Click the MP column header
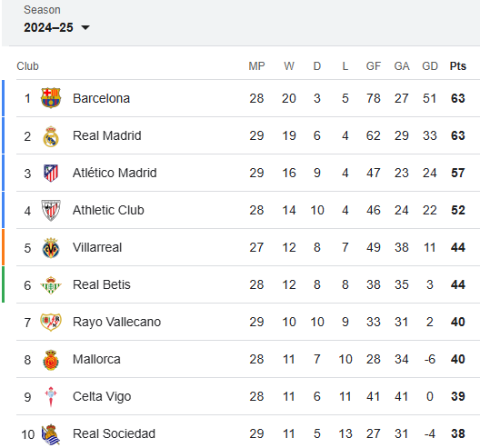 (x=256, y=66)
